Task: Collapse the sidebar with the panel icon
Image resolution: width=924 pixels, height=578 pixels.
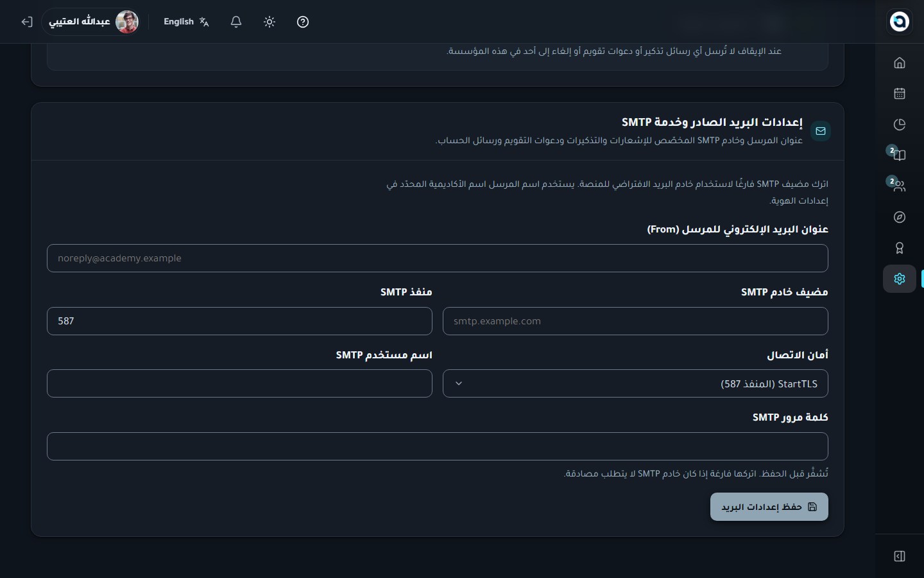Action: tap(899, 556)
